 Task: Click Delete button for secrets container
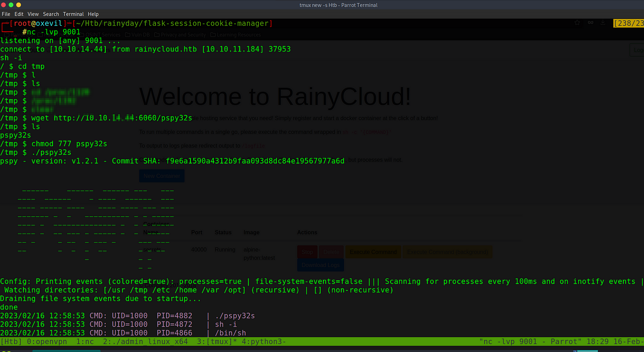click(331, 252)
